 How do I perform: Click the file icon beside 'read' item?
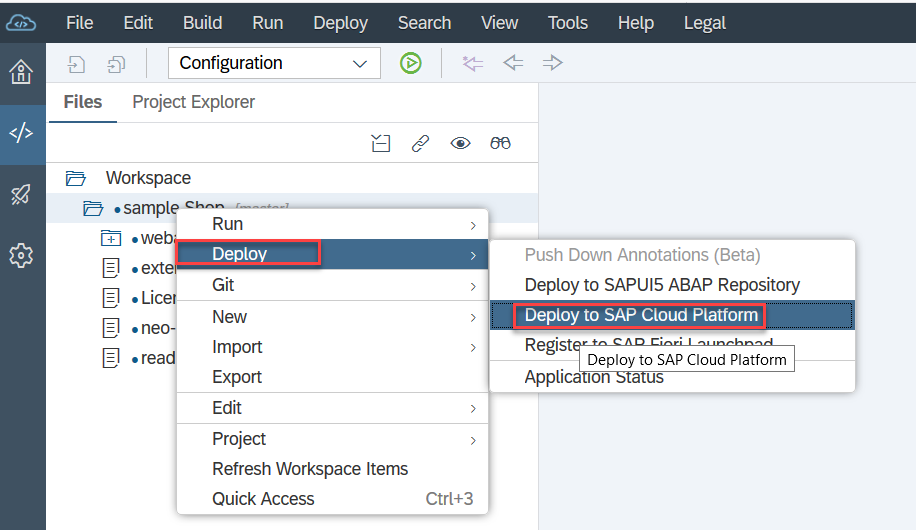coord(111,358)
